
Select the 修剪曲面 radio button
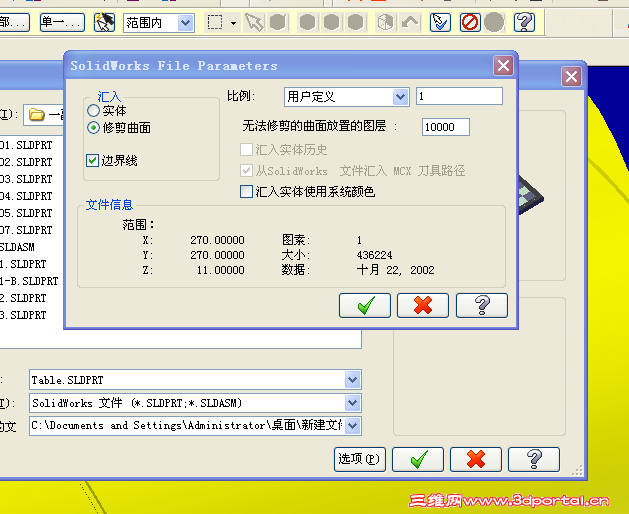(93, 128)
